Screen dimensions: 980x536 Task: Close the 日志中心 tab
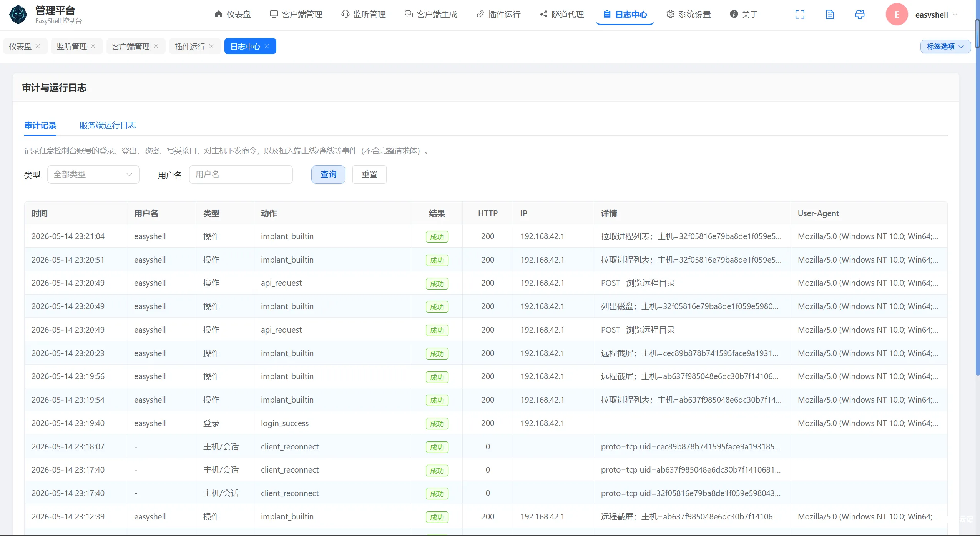click(x=267, y=46)
